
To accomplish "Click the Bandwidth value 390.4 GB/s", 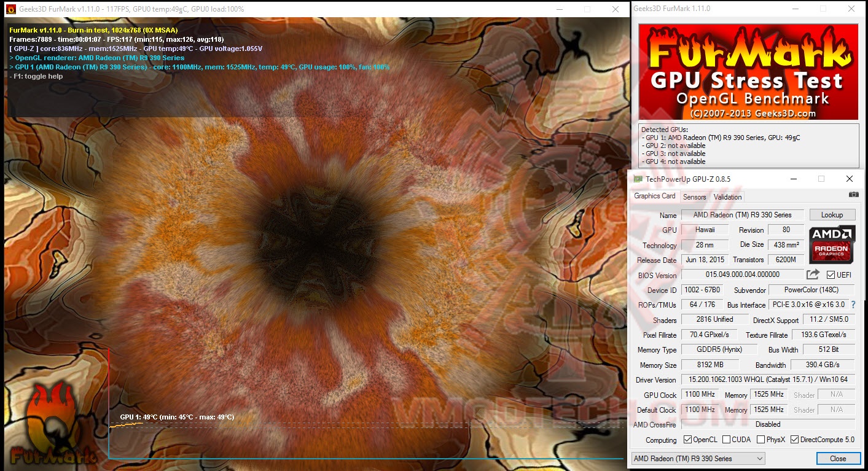I will tap(824, 365).
